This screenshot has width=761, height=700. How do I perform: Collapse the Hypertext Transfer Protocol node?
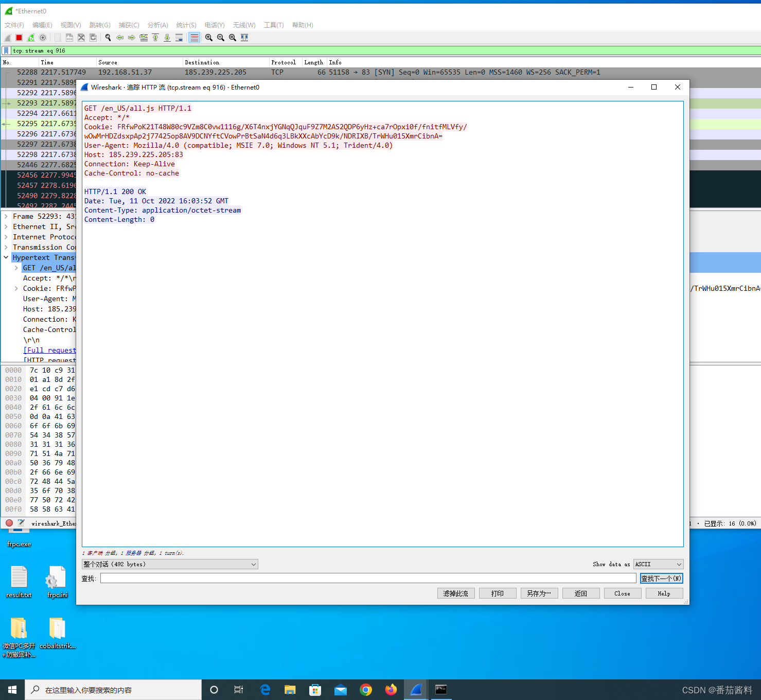(6, 257)
